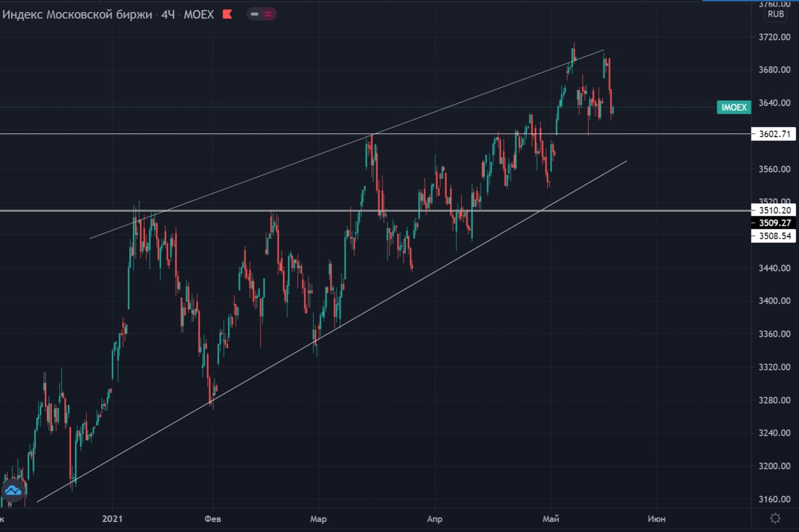
Task: Click the Мар label on time axis
Action: (x=318, y=519)
